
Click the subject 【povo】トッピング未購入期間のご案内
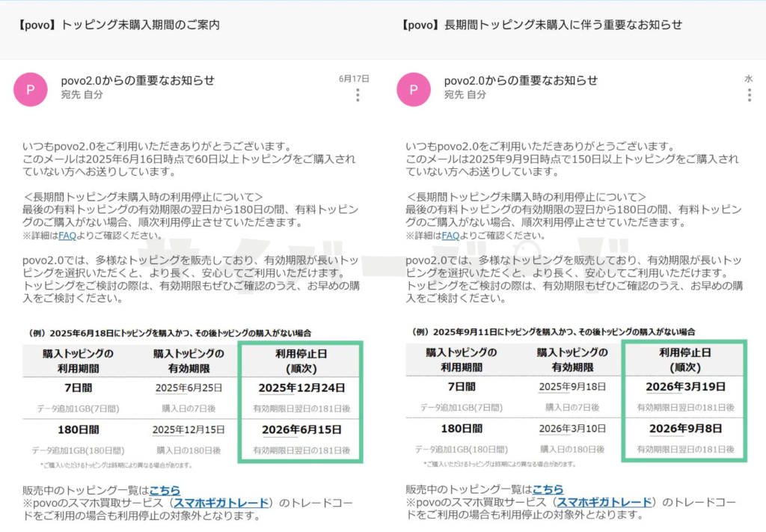point(117,25)
